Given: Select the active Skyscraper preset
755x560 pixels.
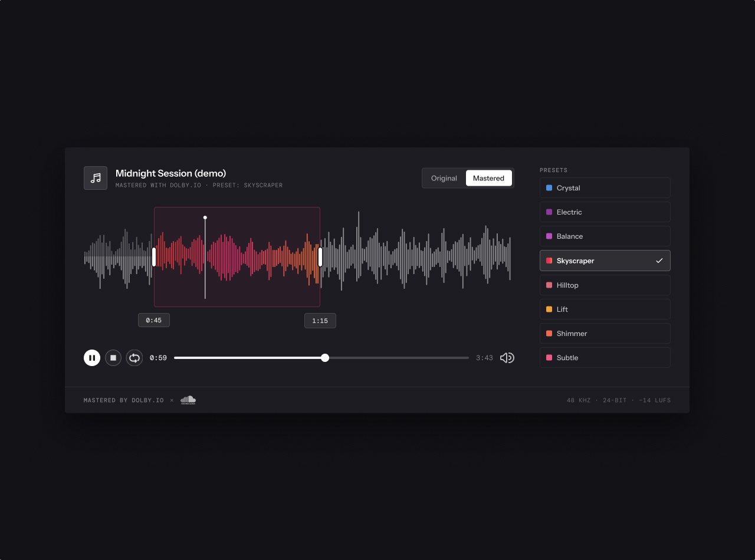Looking at the screenshot, I should pyautogui.click(x=605, y=261).
